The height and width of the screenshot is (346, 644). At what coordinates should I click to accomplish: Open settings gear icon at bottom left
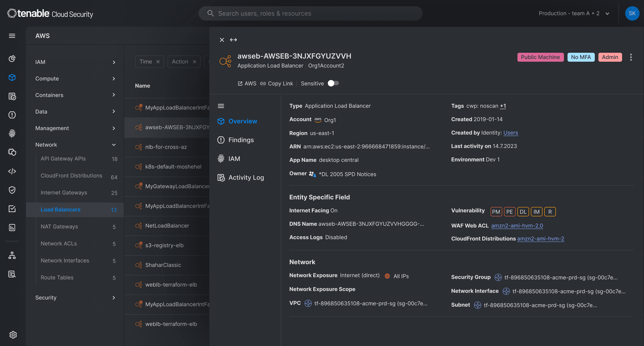pos(13,335)
